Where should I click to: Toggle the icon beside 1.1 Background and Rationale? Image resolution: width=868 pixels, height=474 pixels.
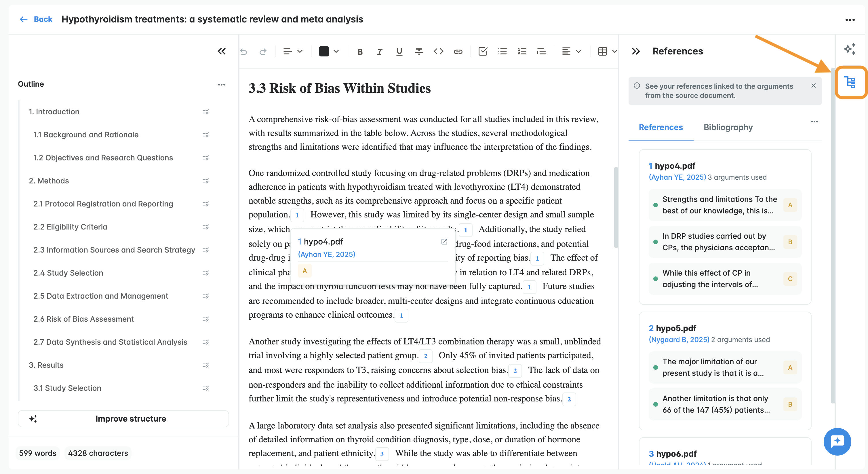tap(205, 135)
